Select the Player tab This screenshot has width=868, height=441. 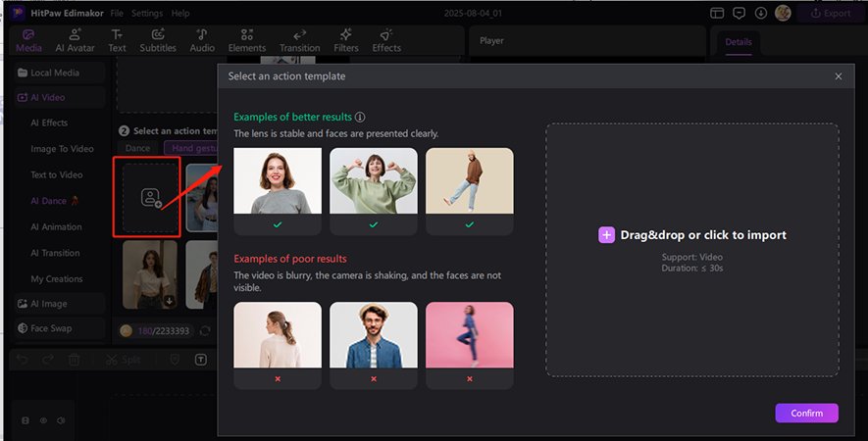pos(491,41)
